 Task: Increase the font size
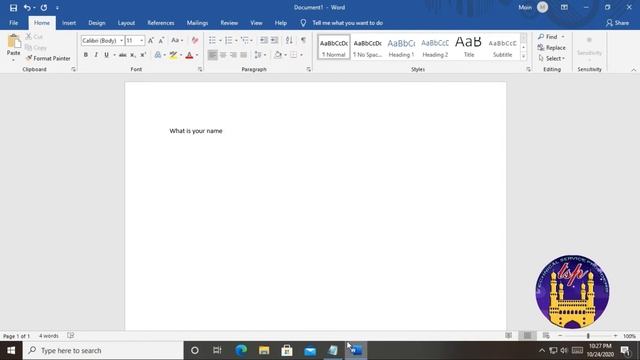(151, 40)
